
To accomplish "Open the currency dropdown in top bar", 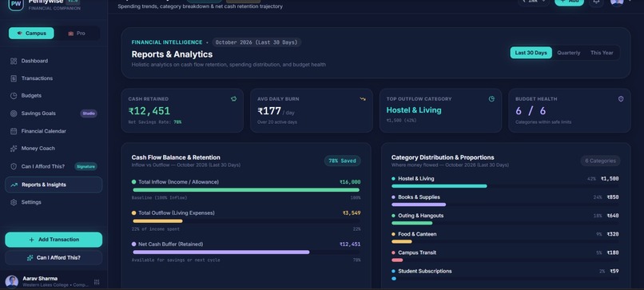I will pos(534,2).
